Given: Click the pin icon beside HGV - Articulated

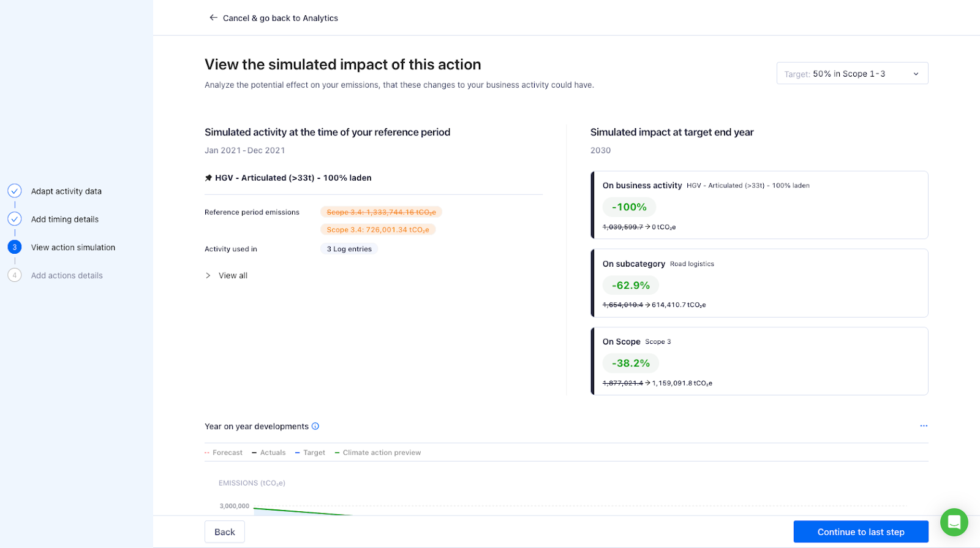Looking at the screenshot, I should [x=208, y=178].
